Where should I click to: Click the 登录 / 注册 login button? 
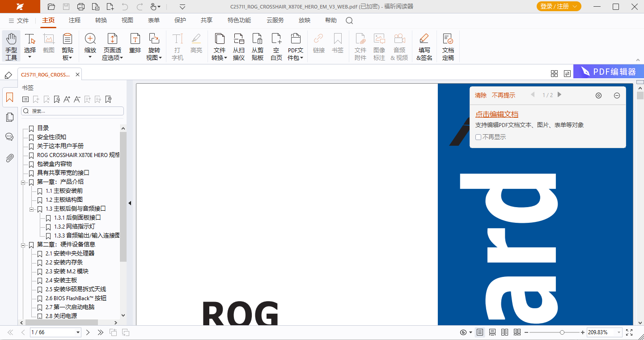tap(559, 6)
